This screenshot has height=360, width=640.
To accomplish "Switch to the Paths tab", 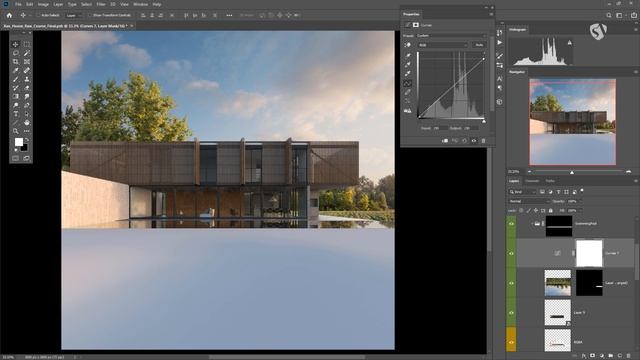I will point(550,181).
